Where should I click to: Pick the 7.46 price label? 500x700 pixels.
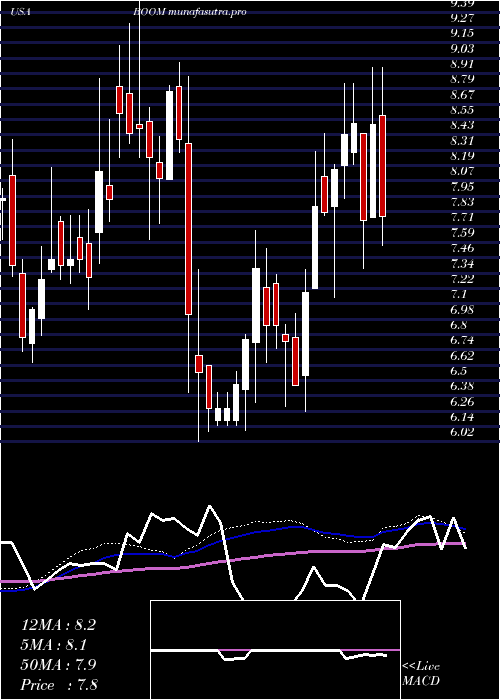[462, 248]
